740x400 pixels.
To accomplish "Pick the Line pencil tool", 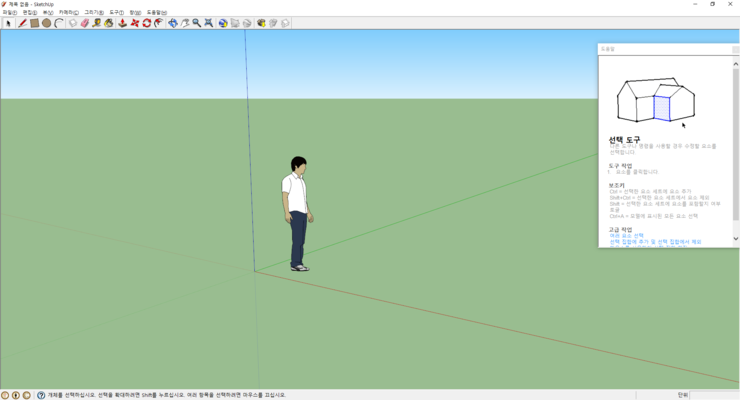I will click(22, 23).
